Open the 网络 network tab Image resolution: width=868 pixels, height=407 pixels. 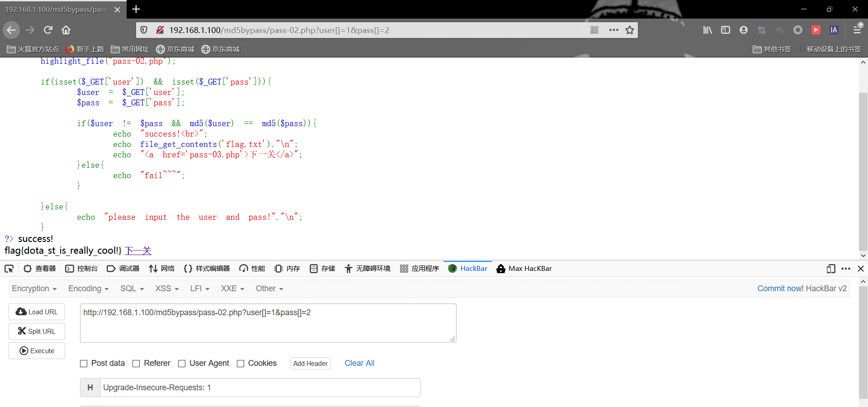click(x=162, y=269)
